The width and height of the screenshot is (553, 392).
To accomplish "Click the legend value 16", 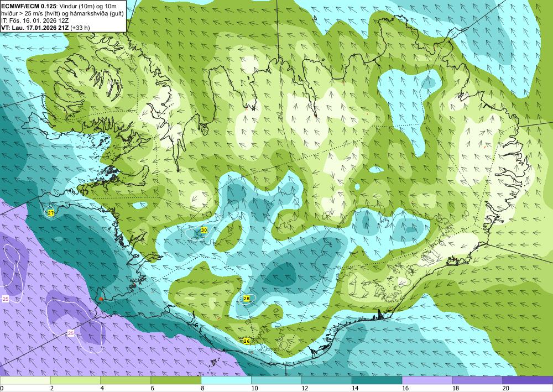I will coord(405,389).
